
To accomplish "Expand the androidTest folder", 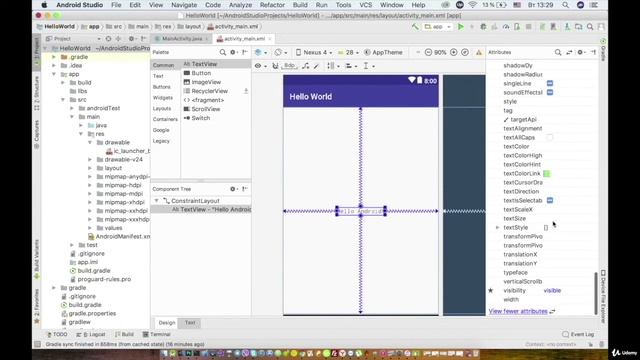I will pyautogui.click(x=72, y=108).
